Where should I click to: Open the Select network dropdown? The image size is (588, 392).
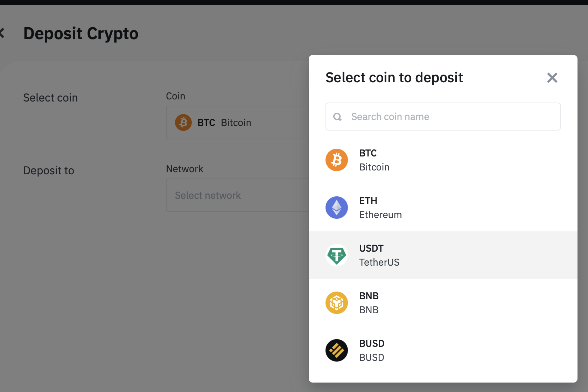tap(237, 195)
